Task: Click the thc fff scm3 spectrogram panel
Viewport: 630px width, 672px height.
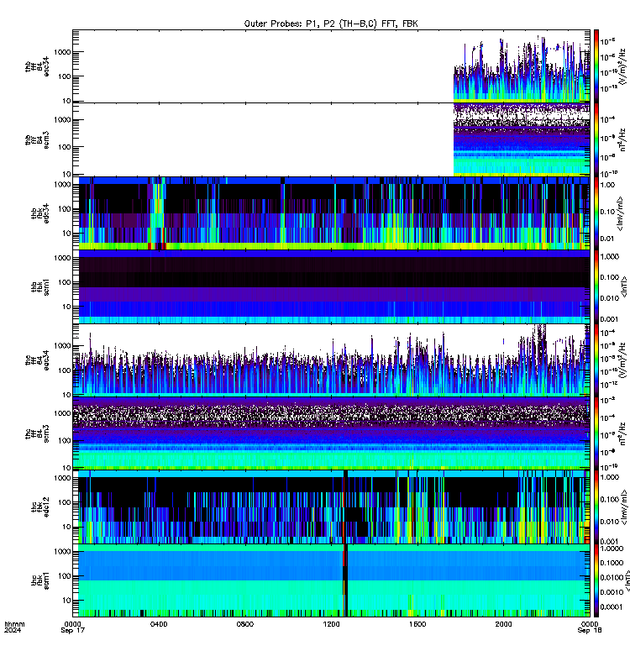Action: [x=331, y=433]
